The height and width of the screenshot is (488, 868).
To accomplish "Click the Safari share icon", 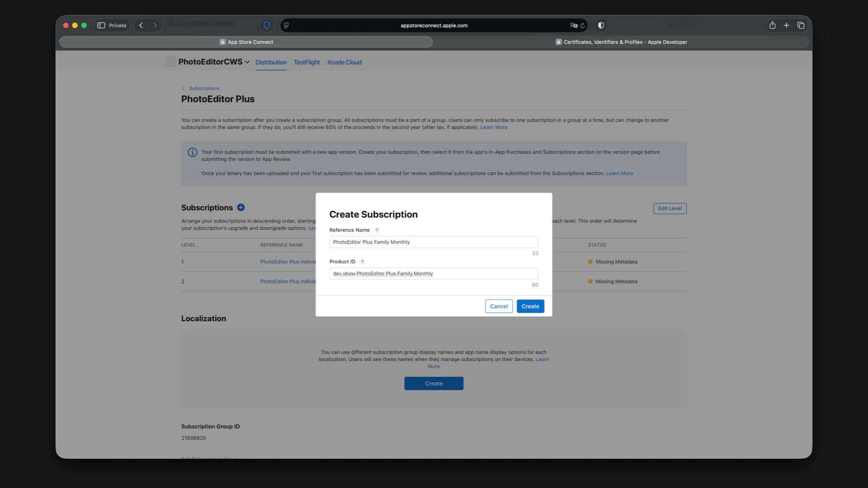I will pyautogui.click(x=772, y=25).
